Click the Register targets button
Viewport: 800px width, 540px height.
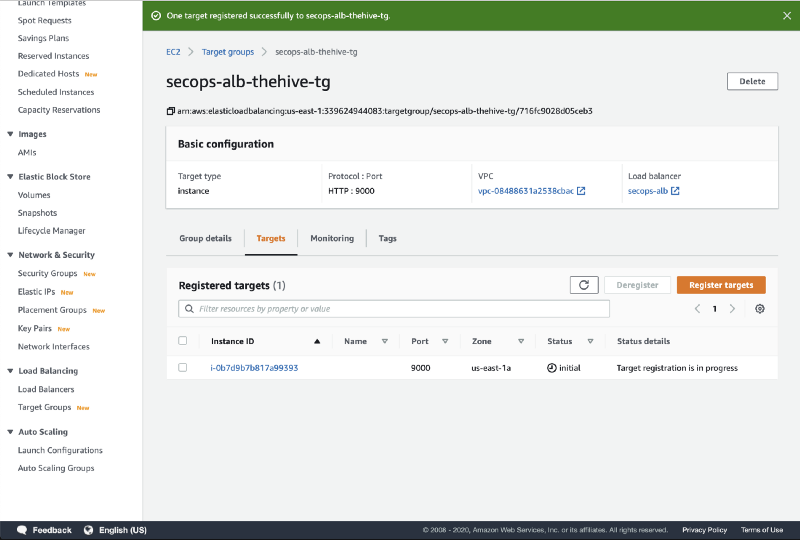tap(721, 285)
